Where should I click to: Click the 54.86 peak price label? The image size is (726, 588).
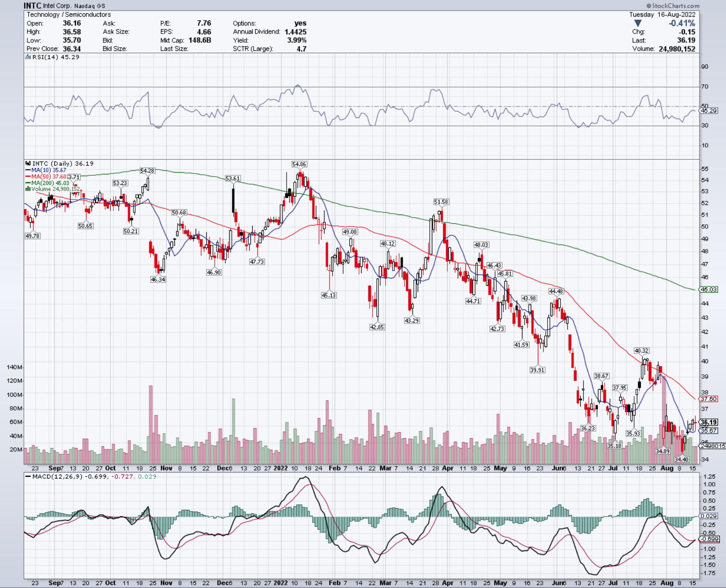click(x=299, y=164)
